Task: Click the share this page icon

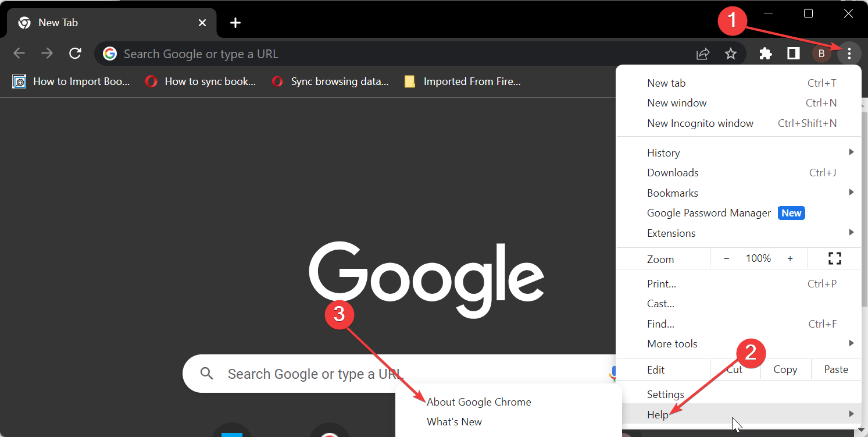Action: (703, 54)
